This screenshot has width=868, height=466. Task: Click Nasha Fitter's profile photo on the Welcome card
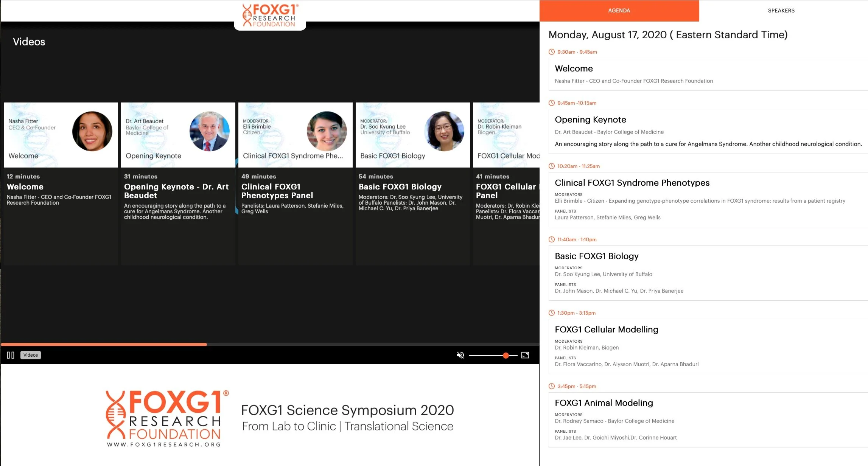coord(92,131)
